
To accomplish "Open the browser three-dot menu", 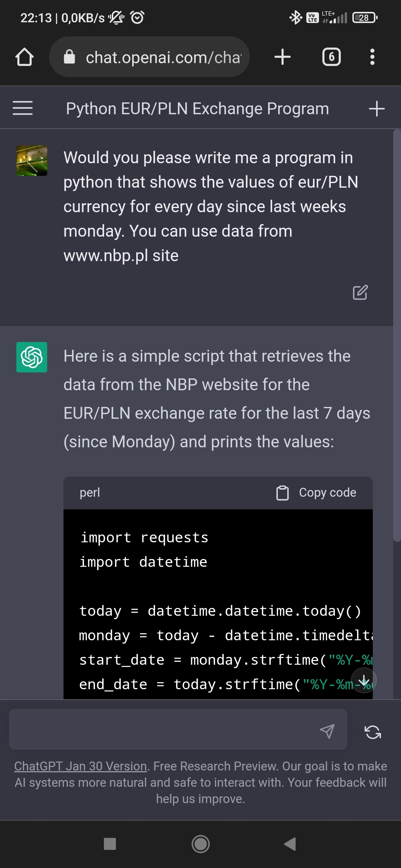I will [x=372, y=57].
